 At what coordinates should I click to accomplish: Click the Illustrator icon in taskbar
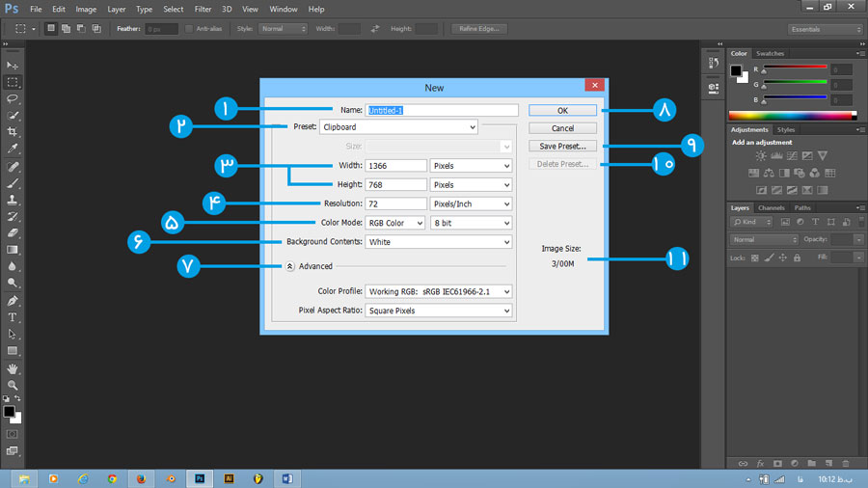(229, 477)
